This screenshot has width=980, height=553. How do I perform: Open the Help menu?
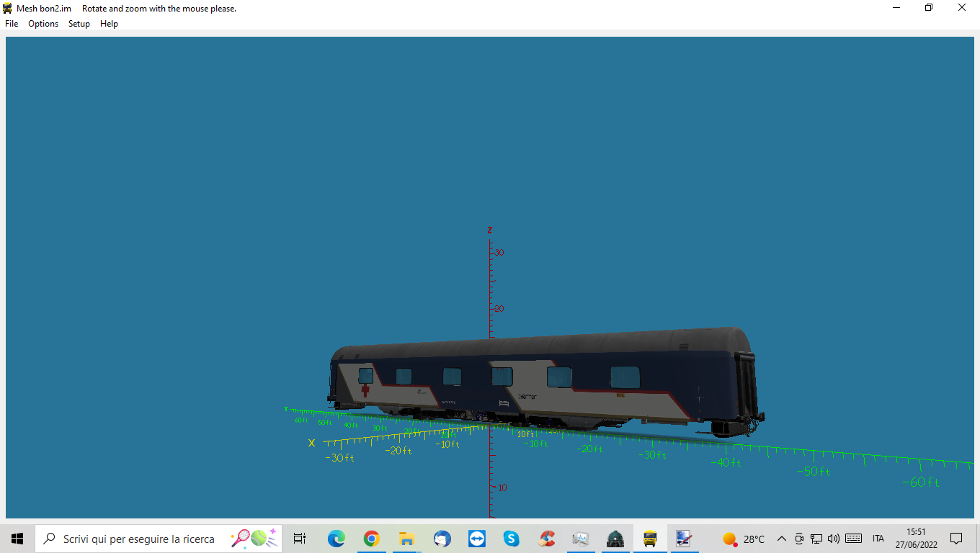109,24
